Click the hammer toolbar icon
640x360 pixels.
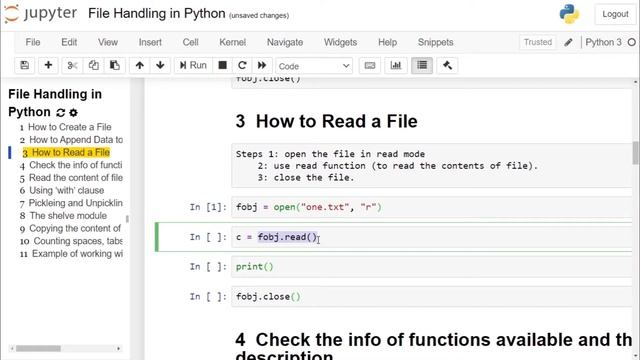click(x=447, y=65)
